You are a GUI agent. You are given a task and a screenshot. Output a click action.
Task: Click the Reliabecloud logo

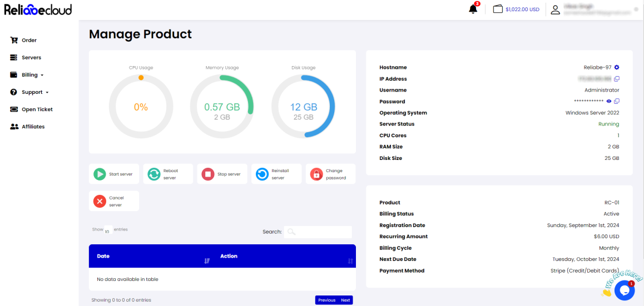coord(38,9)
